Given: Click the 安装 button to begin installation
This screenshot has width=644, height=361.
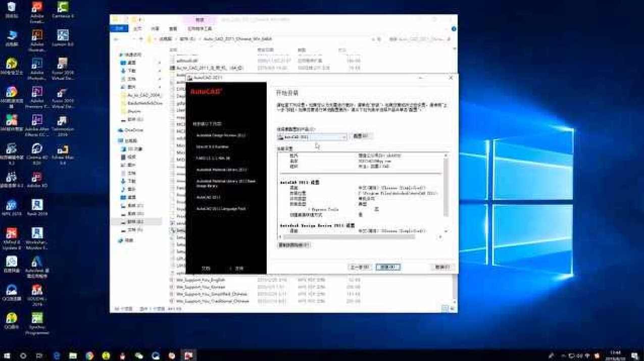Looking at the screenshot, I should 388,267.
